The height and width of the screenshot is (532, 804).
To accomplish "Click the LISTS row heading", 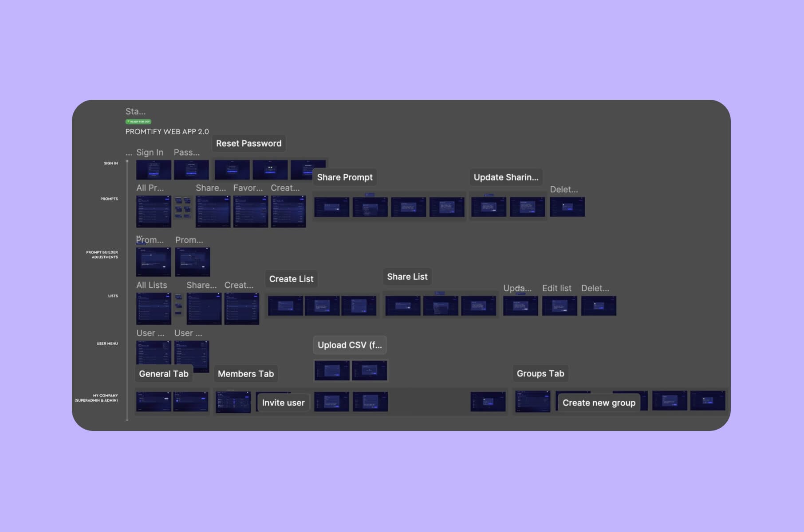I will (113, 296).
